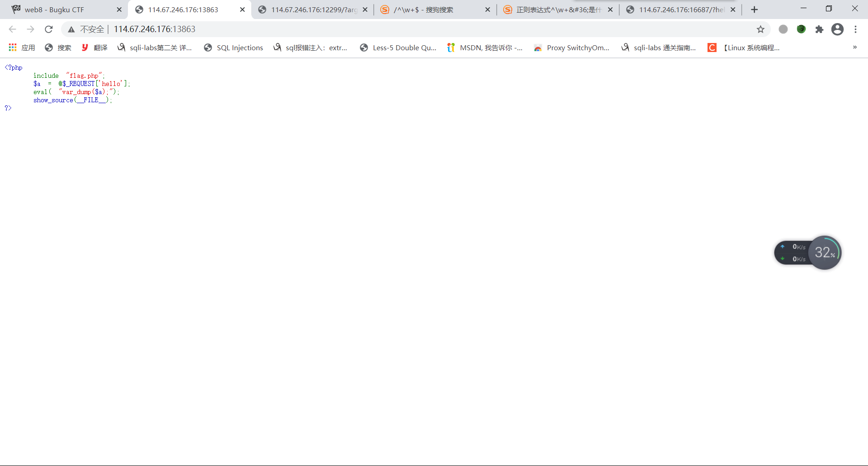
Task: Reload the current page
Action: point(49,29)
